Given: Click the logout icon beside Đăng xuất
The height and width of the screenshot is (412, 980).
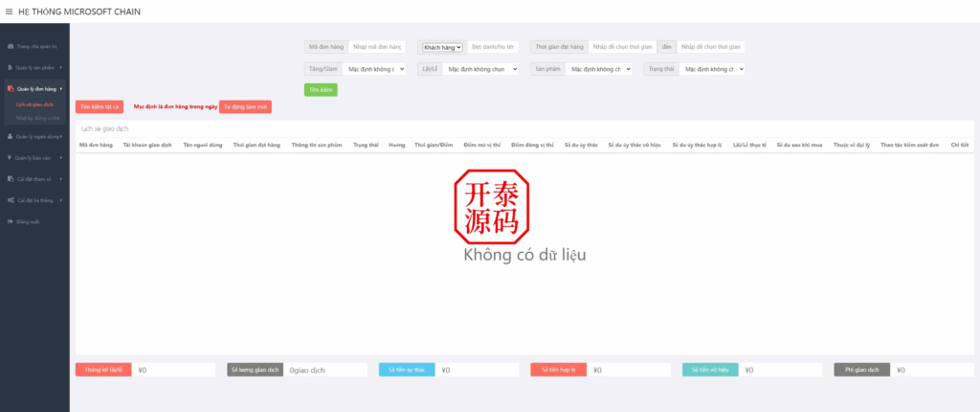Looking at the screenshot, I should pos(10,221).
